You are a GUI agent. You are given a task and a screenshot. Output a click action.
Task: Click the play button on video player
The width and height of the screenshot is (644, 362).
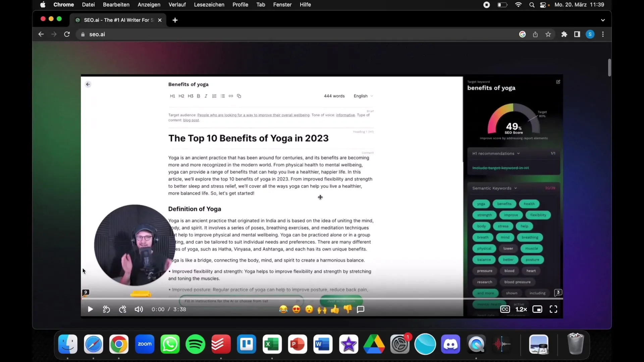(x=91, y=309)
